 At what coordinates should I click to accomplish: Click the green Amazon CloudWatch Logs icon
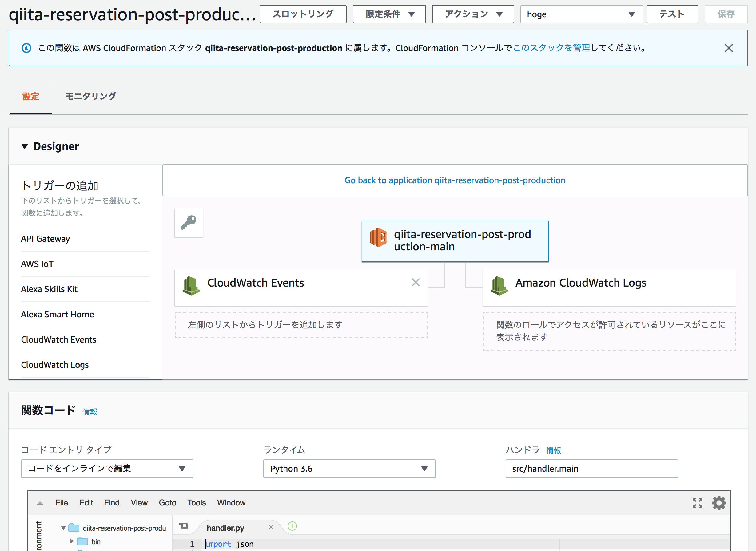point(499,286)
